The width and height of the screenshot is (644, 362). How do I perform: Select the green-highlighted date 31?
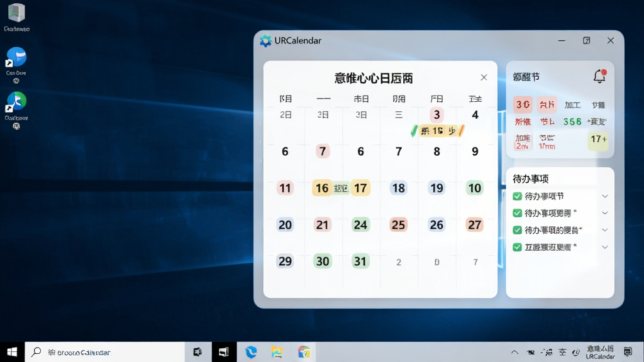360,261
